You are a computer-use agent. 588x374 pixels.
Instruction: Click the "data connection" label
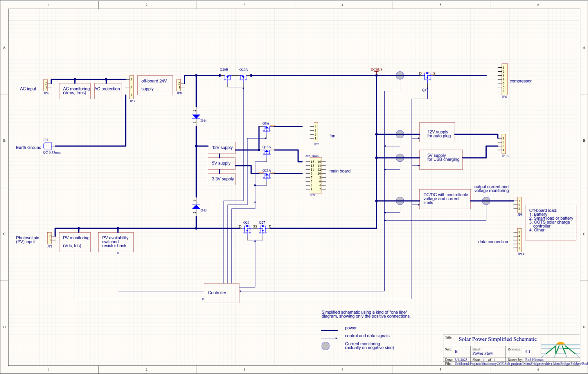[x=493, y=242]
